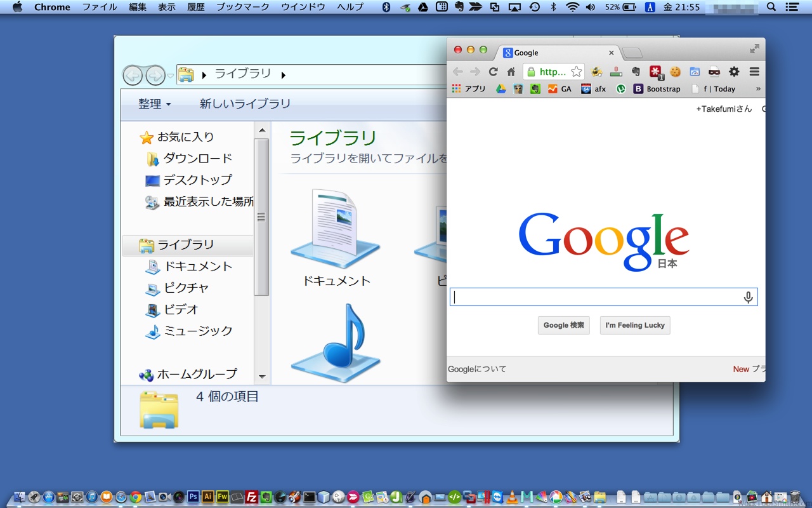Image resolution: width=812 pixels, height=508 pixels.
Task: Bookmark this page with the star
Action: pyautogui.click(x=576, y=72)
